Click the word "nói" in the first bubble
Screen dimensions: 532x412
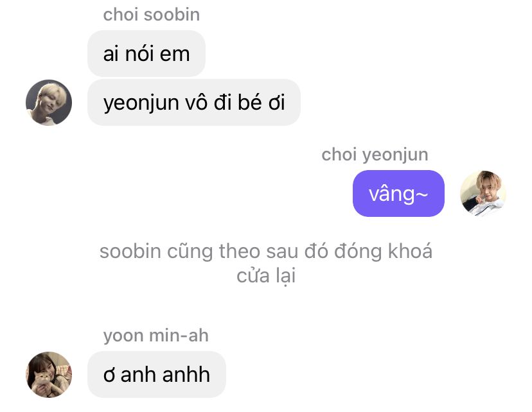click(139, 53)
